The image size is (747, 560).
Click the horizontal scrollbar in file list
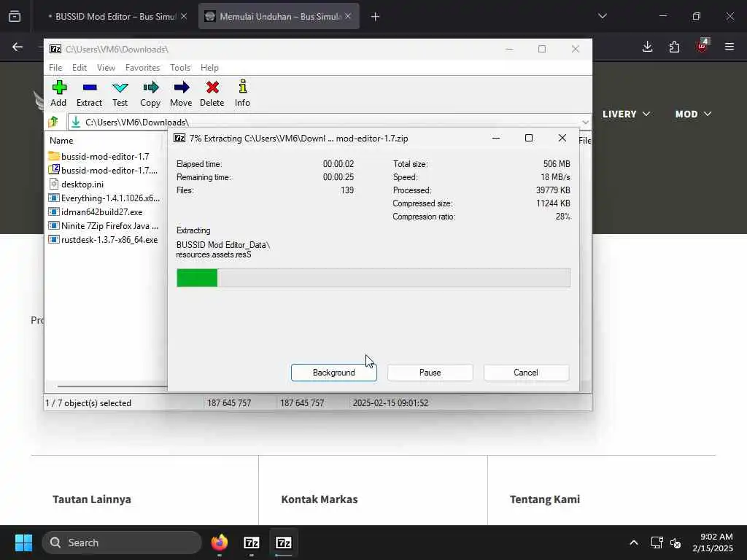click(x=112, y=386)
